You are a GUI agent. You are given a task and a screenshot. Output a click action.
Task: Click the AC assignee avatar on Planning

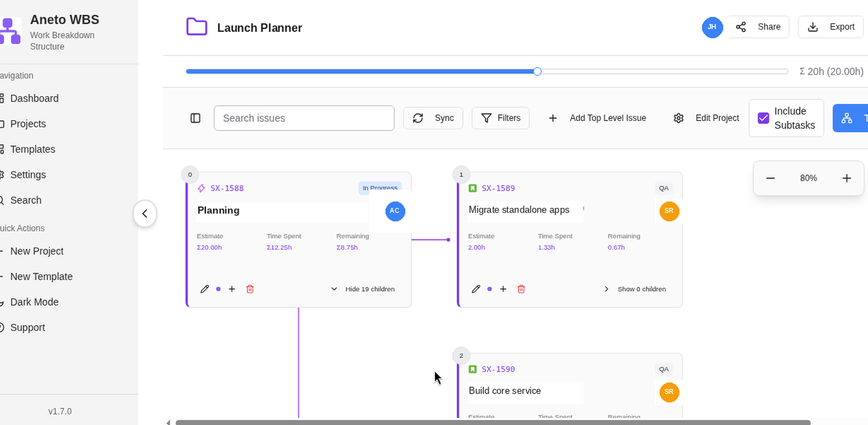click(x=395, y=211)
